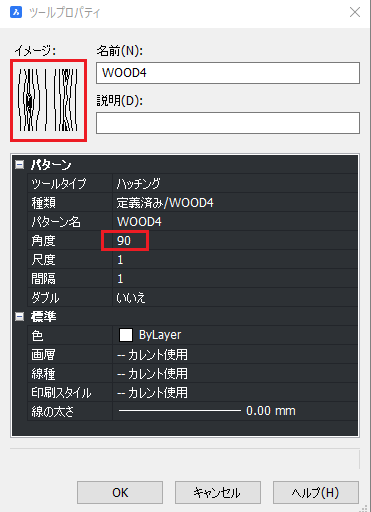Open the 線の太さ 0.00 mm dropdown
The height and width of the screenshot is (512, 371).
[235, 411]
